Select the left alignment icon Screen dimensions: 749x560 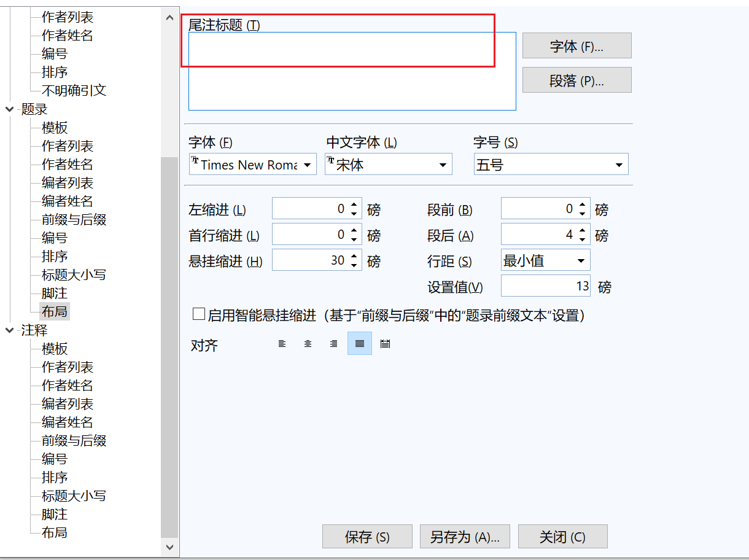282,343
